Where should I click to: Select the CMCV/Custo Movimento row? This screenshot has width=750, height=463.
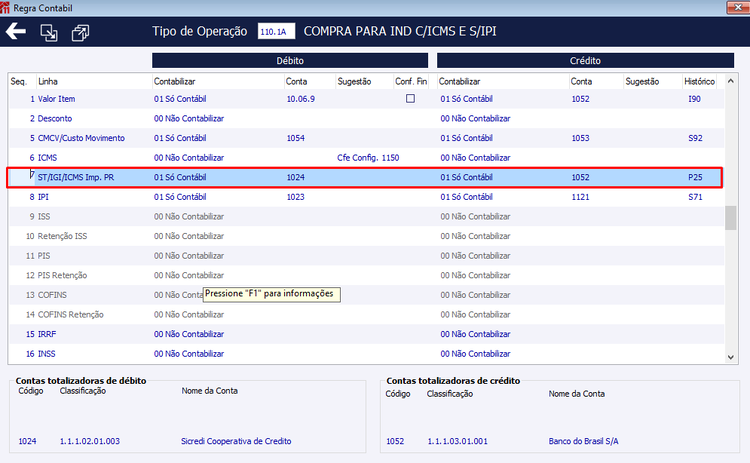pos(366,138)
